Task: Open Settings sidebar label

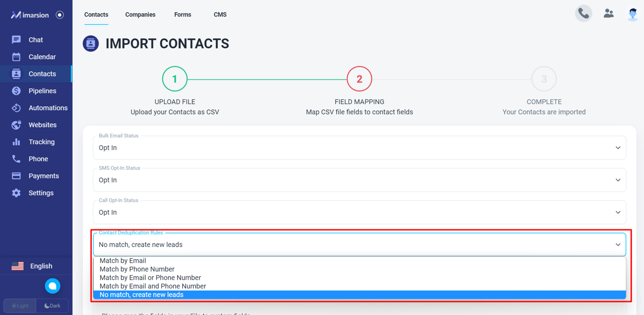Action: [x=41, y=192]
